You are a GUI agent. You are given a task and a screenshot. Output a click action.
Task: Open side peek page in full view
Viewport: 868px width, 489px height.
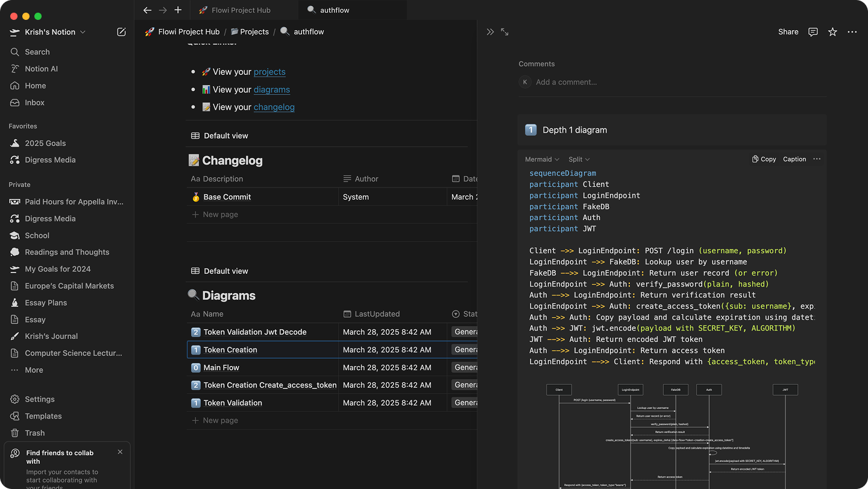(505, 32)
